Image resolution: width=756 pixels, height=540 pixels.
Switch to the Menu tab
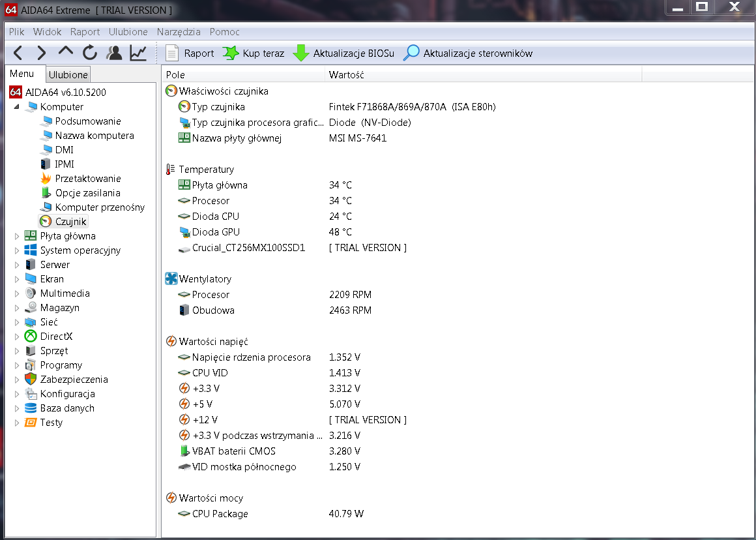[22, 74]
